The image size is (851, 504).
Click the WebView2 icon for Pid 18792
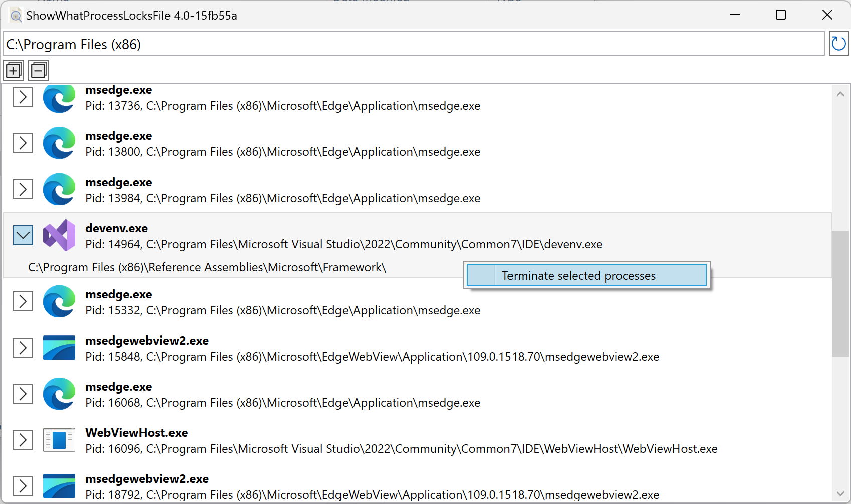pos(59,486)
